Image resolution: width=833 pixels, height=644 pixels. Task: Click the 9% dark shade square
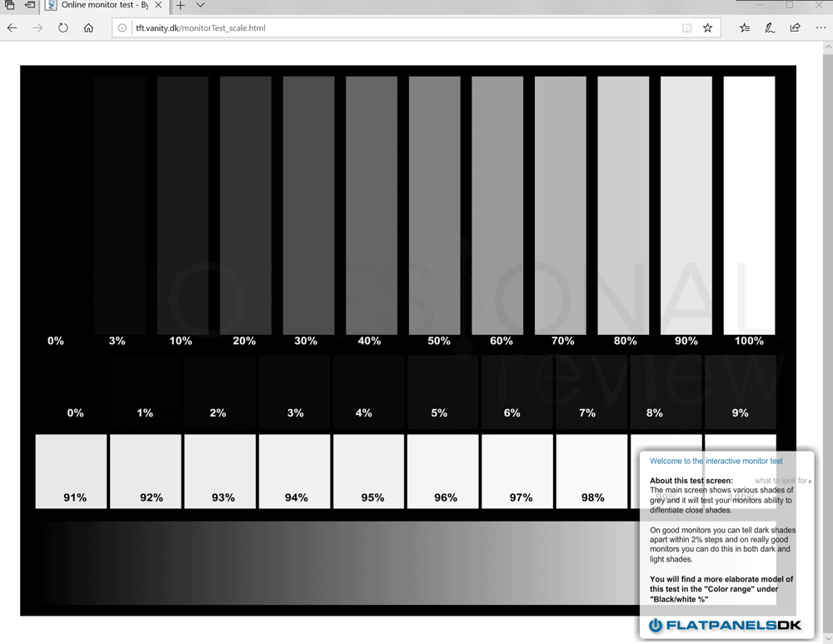pyautogui.click(x=741, y=392)
